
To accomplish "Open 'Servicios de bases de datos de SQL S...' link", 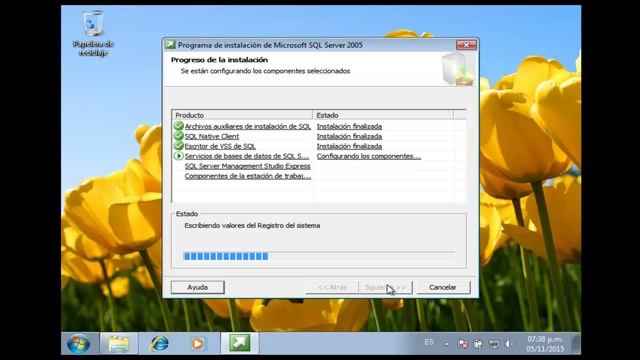I will (x=247, y=156).
